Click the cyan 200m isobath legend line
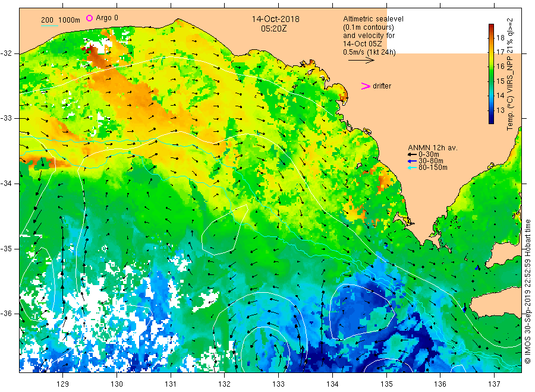 tap(49, 26)
